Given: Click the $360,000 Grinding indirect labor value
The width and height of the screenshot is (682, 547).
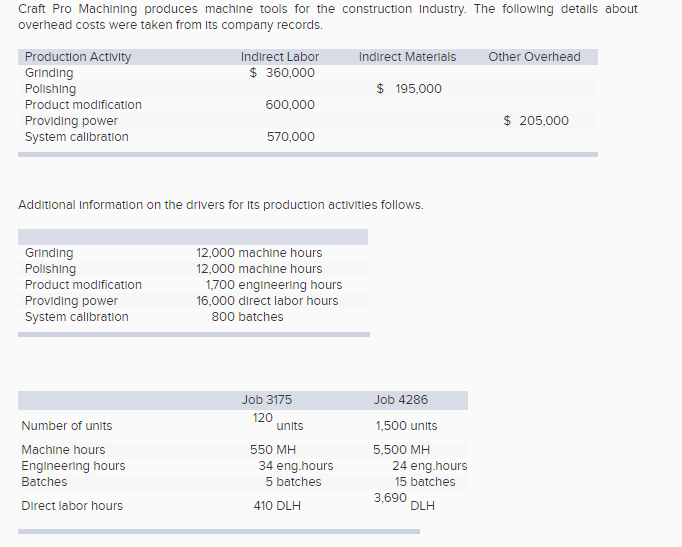Looking at the screenshot, I should pos(282,73).
